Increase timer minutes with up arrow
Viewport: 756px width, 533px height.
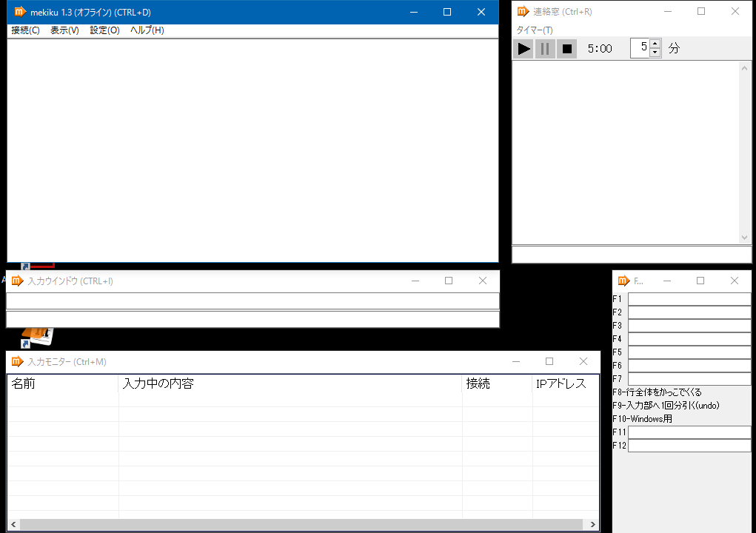point(655,44)
